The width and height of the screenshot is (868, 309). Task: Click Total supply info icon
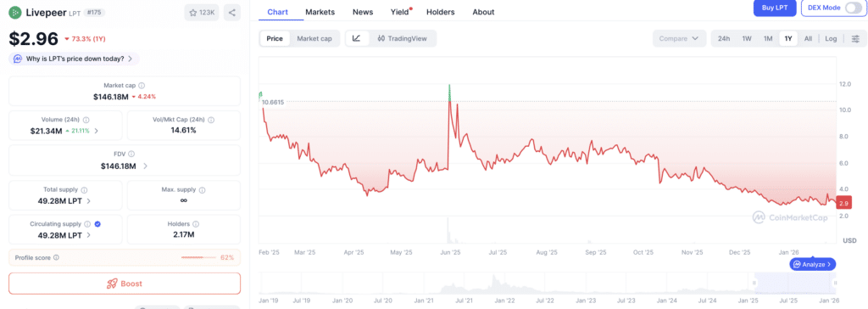(84, 189)
